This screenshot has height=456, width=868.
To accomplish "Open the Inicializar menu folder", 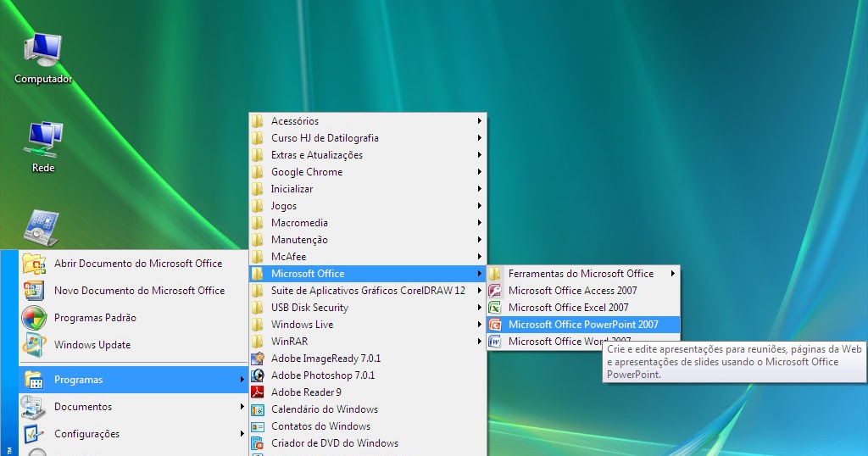I will [368, 189].
